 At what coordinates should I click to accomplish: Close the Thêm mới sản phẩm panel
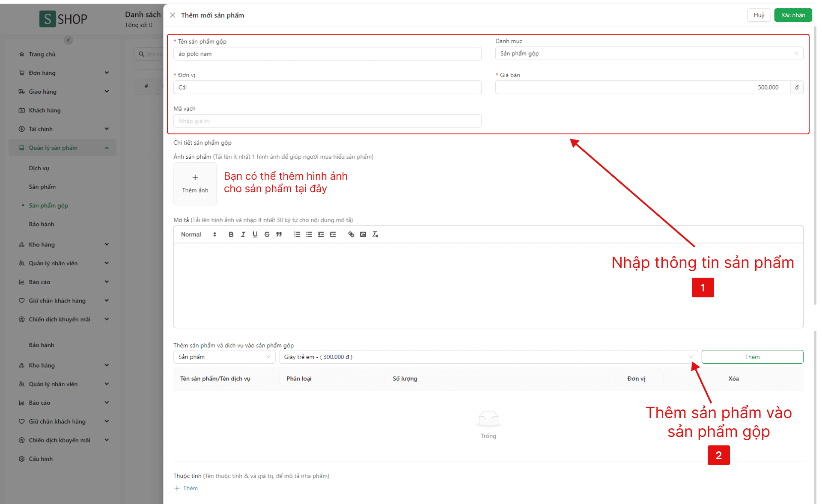click(173, 15)
